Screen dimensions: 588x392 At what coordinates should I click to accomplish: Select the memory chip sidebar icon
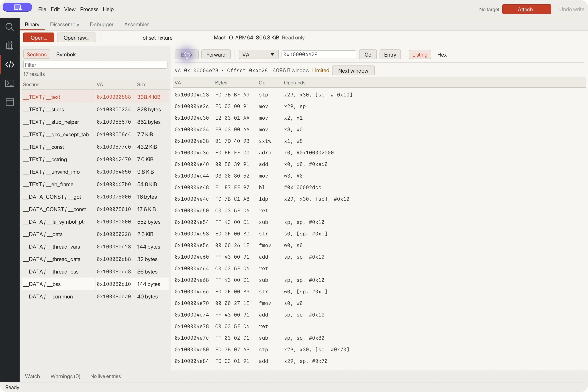(x=10, y=46)
